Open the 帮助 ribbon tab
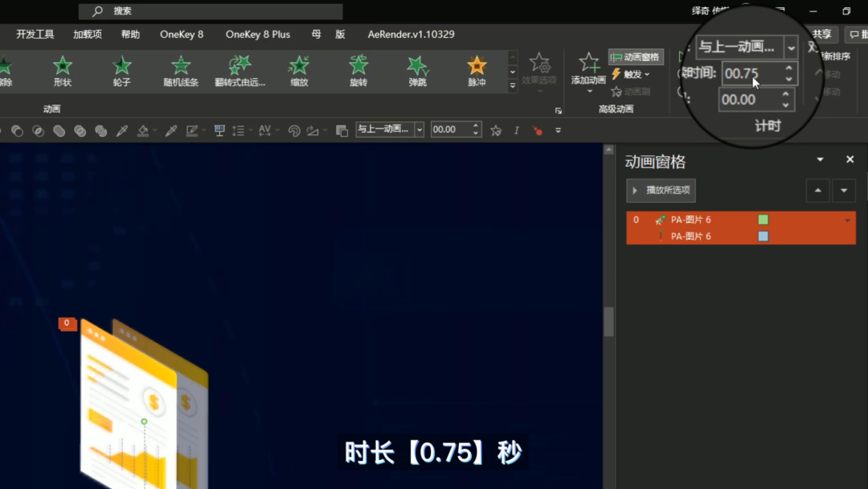 (x=131, y=35)
